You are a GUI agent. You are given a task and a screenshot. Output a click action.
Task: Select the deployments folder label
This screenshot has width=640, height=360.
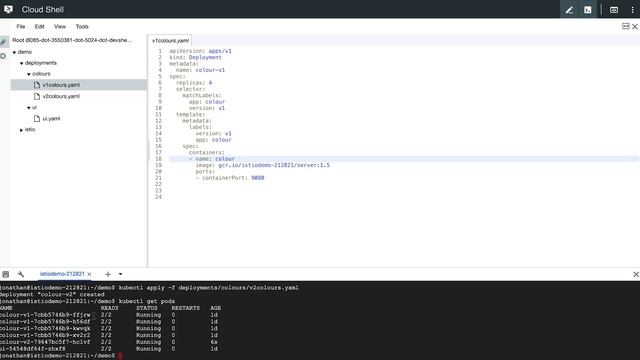(x=41, y=63)
